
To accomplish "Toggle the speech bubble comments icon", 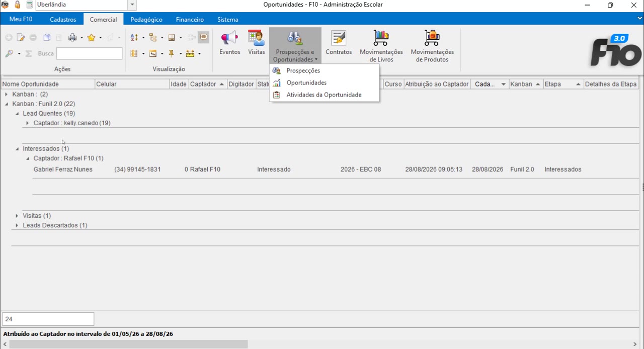I will click(204, 37).
